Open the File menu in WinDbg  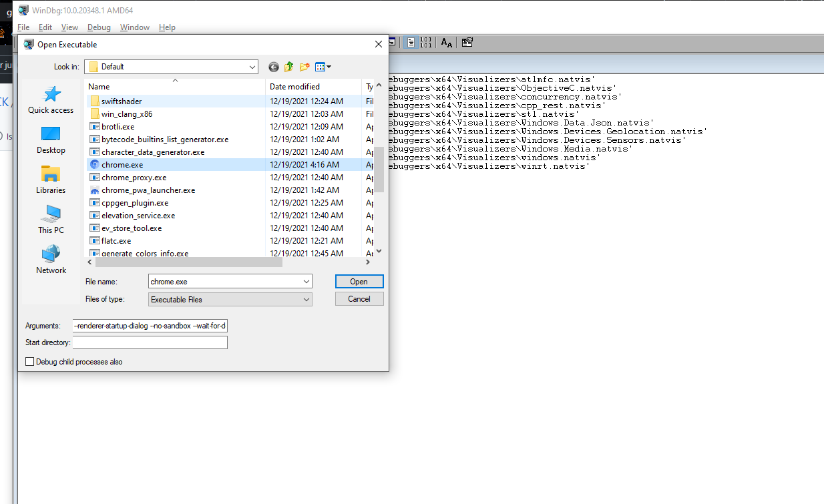tap(23, 27)
